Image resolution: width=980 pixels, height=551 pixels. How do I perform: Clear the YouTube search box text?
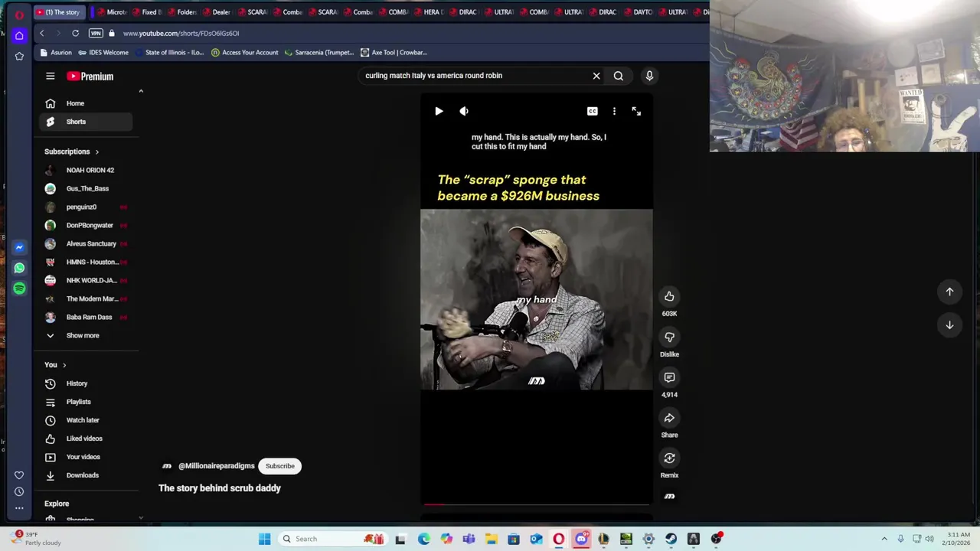tap(596, 76)
